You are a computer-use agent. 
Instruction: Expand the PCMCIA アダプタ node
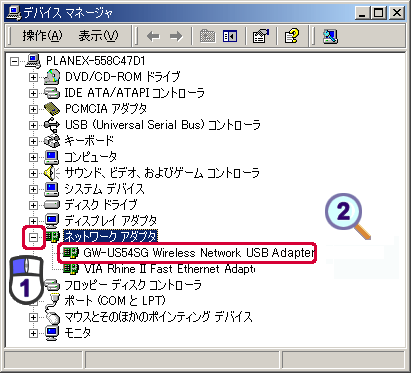[x=33, y=109]
